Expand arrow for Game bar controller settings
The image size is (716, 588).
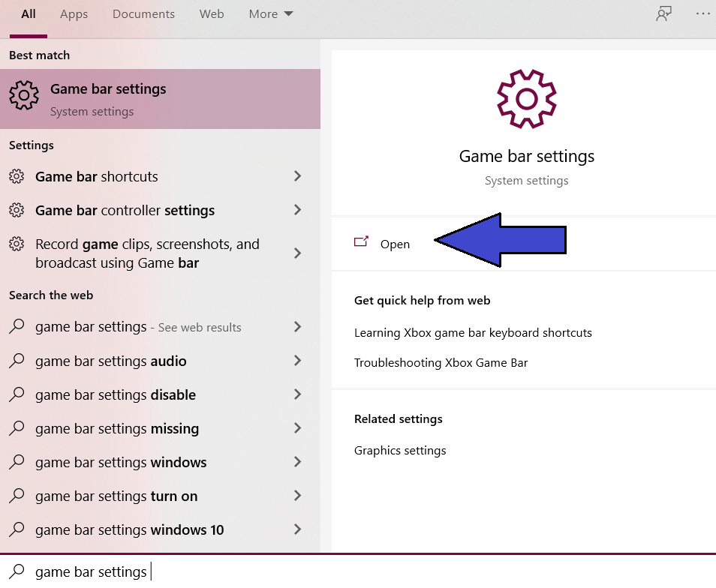click(297, 210)
